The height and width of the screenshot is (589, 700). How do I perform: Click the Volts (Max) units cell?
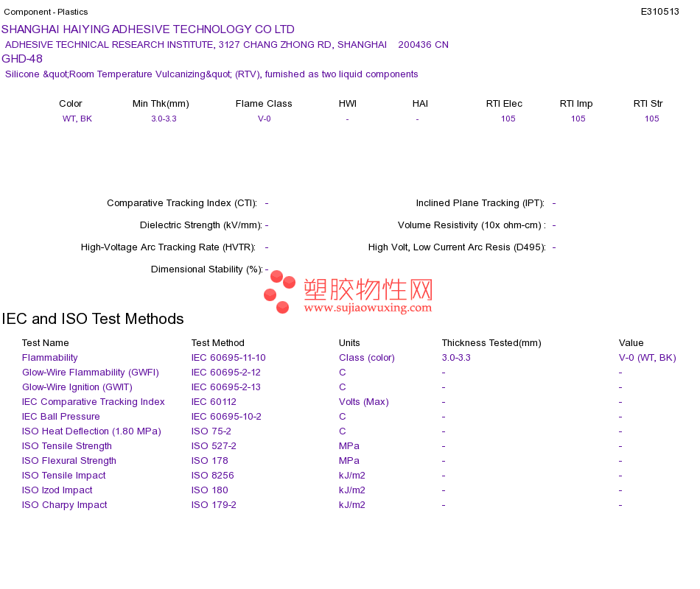[x=364, y=401]
